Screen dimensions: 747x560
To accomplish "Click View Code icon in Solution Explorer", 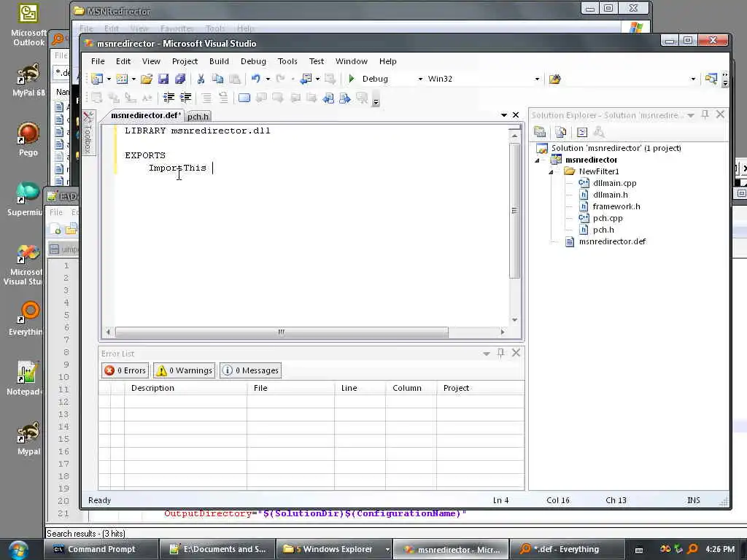I will (x=582, y=132).
